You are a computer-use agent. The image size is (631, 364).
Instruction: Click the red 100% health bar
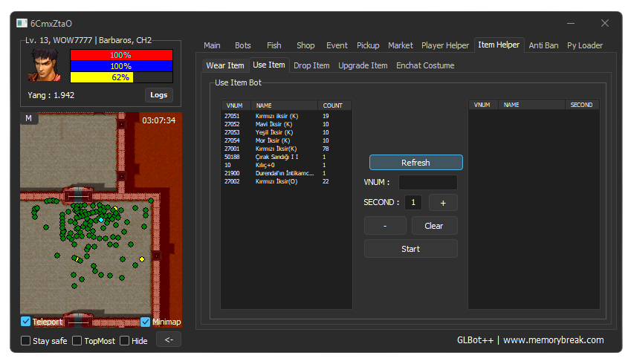tap(121, 55)
